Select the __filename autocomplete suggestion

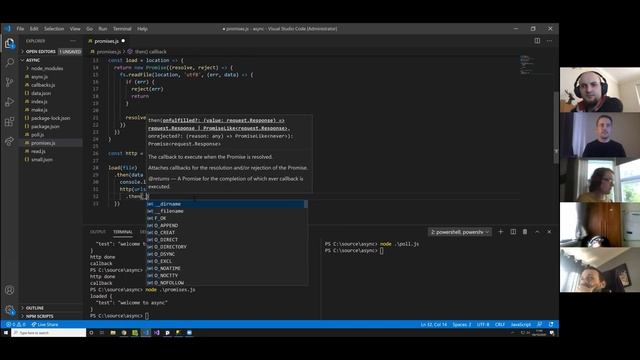click(225, 211)
